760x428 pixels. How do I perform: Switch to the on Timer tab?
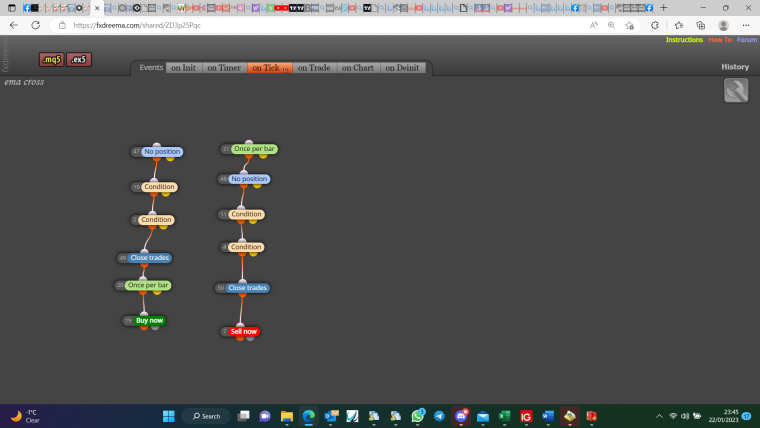(224, 68)
